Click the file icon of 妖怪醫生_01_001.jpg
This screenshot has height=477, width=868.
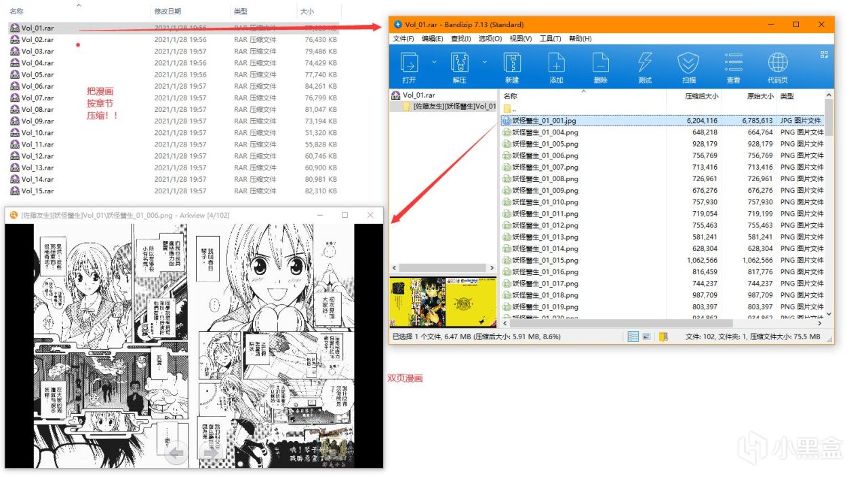(507, 121)
